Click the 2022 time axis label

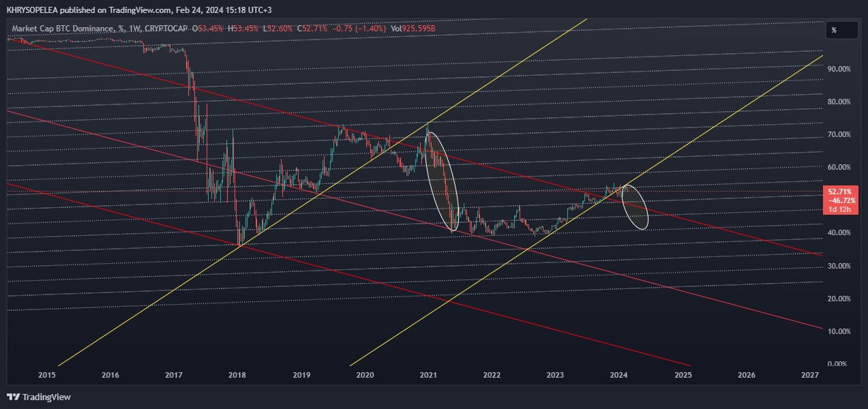pyautogui.click(x=492, y=375)
